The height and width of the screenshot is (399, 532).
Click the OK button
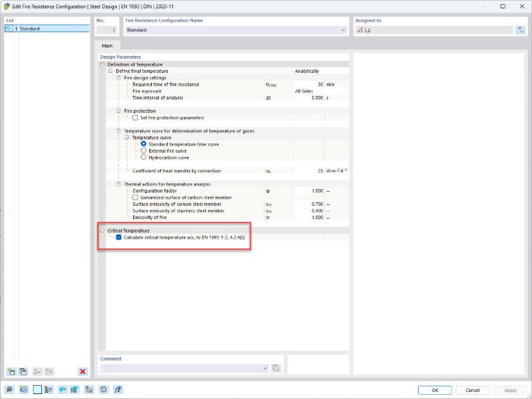(435, 390)
